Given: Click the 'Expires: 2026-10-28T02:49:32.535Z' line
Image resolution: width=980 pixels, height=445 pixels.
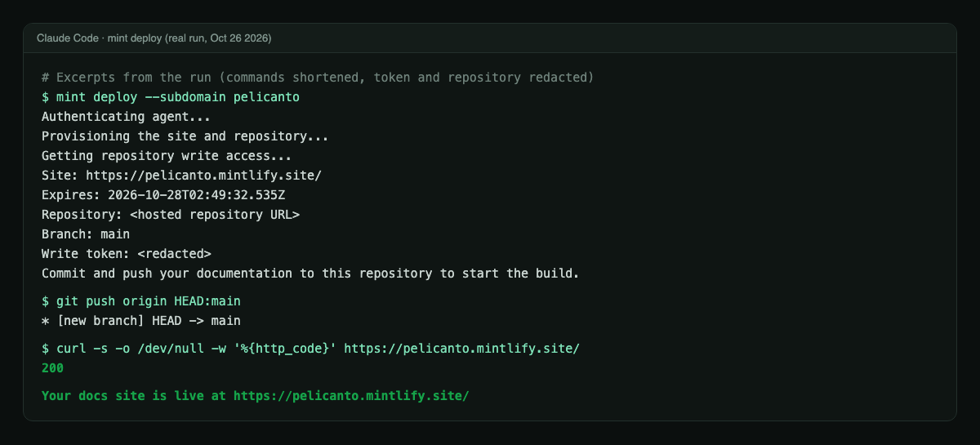Looking at the screenshot, I should 163,195.
